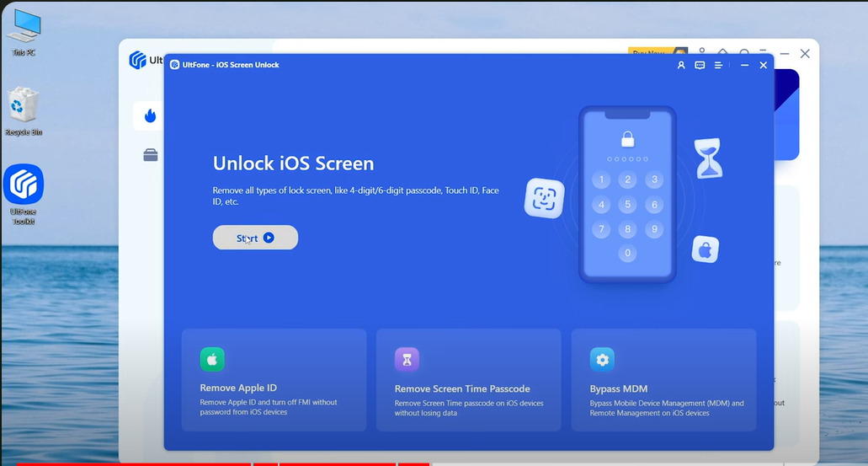The width and height of the screenshot is (868, 466).
Task: Select the purple Remove Screen Time Passcode icon
Action: tap(407, 360)
